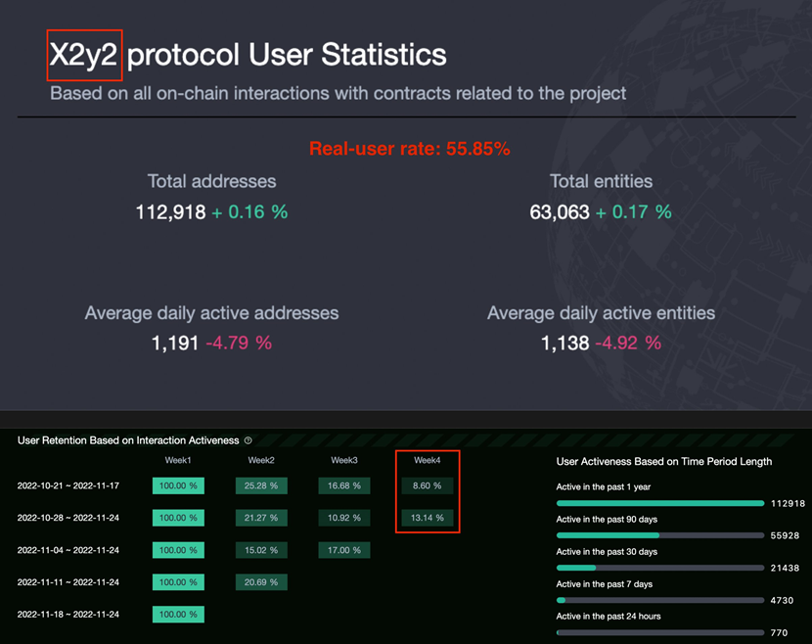Select the 'Active in the past 30 days' label

[607, 552]
